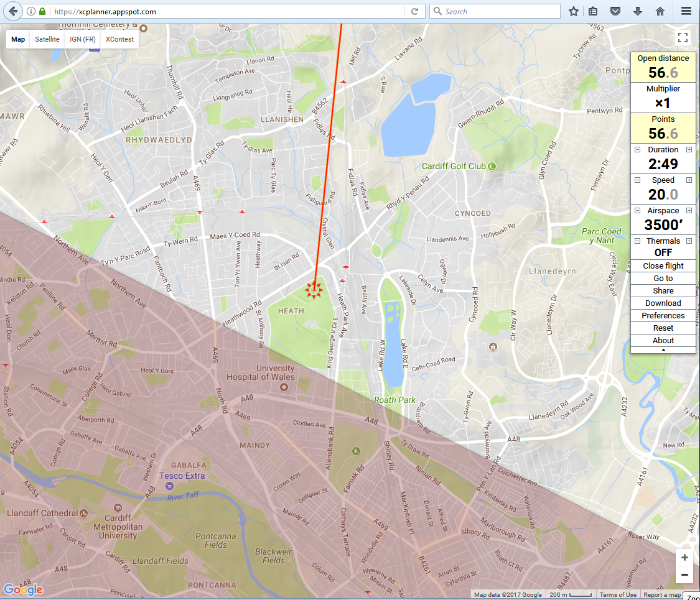The width and height of the screenshot is (700, 600).
Task: Bookmark this page with the star
Action: 574,12
